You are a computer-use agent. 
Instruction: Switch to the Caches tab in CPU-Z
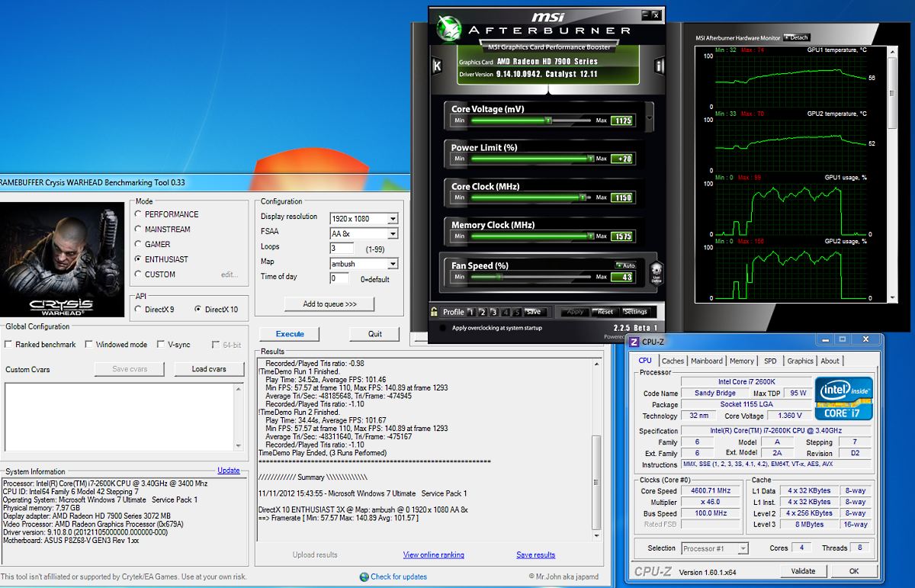point(673,361)
